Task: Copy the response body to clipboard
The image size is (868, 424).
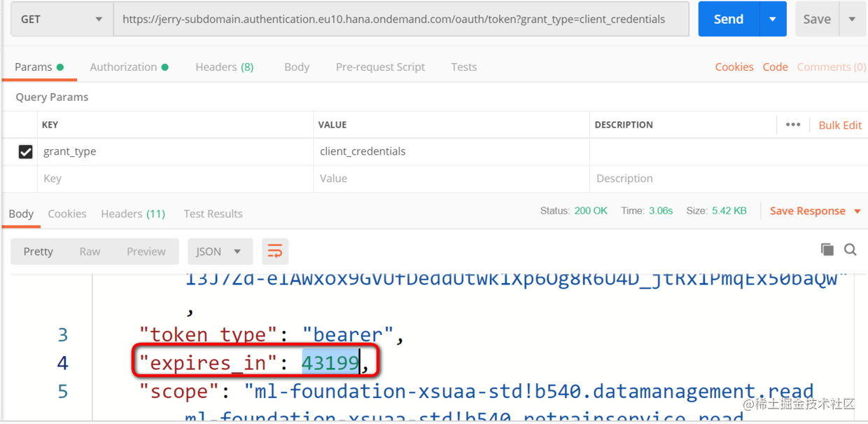Action: pos(827,251)
